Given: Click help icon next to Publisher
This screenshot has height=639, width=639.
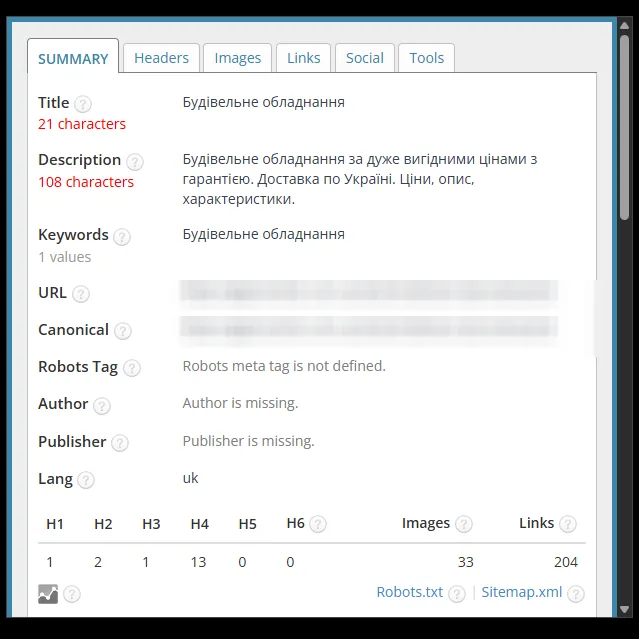Looking at the screenshot, I should (x=120, y=443).
